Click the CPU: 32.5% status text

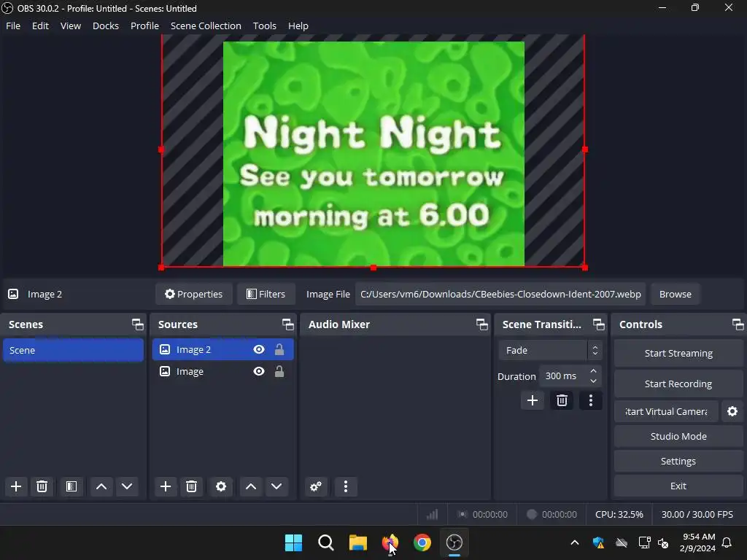tap(619, 514)
